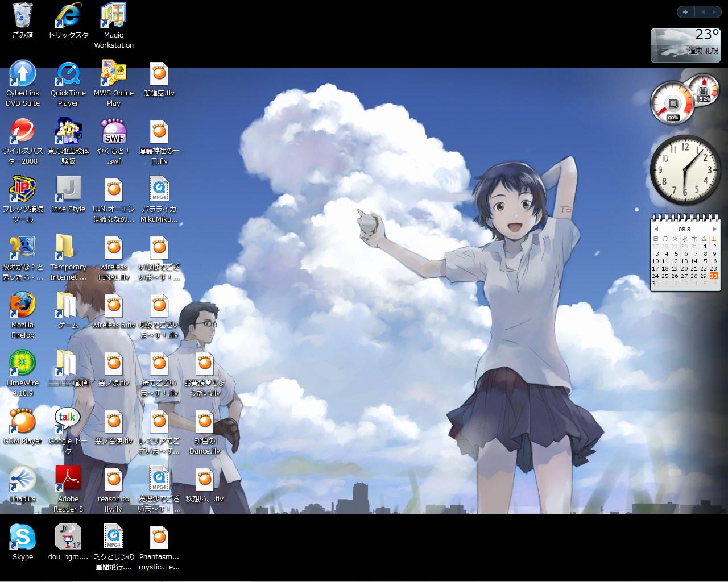Screen dimensions: 728x582
Task: Launch the Jane Style shortcut
Action: pos(68,194)
